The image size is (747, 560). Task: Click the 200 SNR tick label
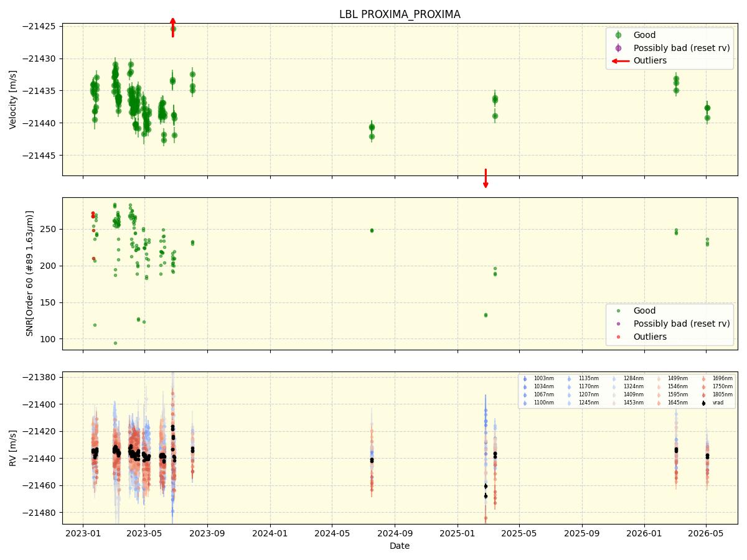tap(49, 266)
